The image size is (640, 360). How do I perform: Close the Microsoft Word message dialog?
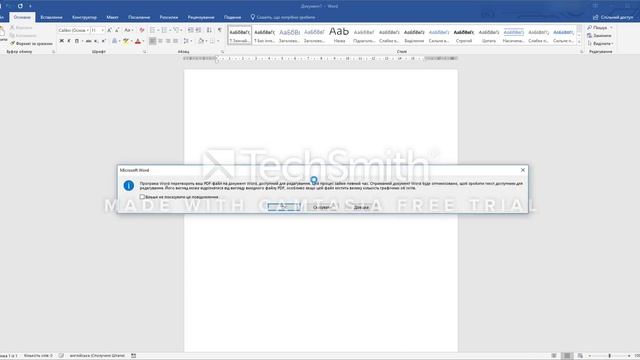click(522, 170)
